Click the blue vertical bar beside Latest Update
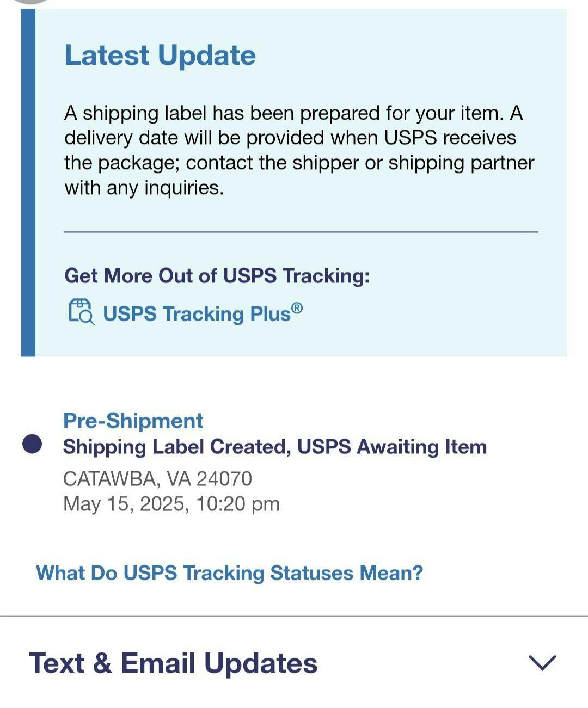The image size is (588, 708). pos(28,182)
